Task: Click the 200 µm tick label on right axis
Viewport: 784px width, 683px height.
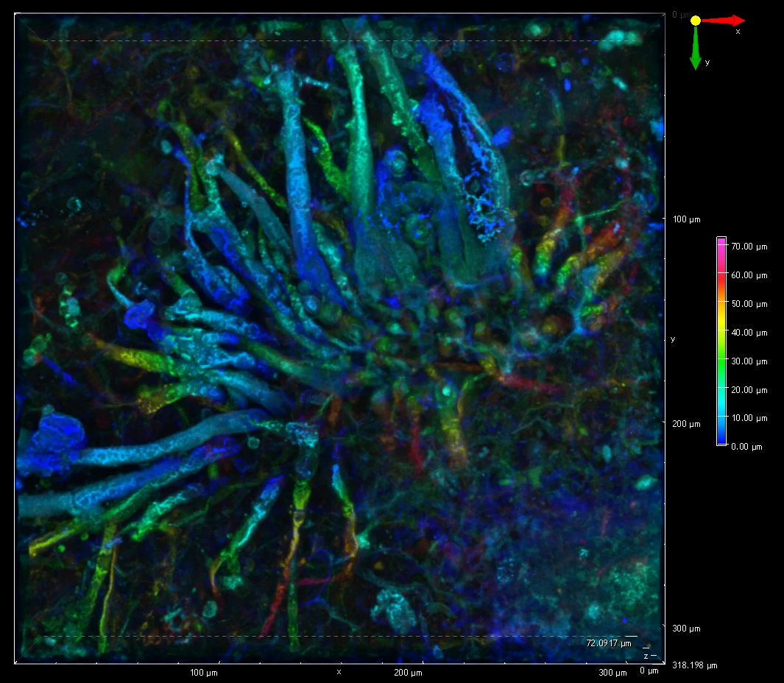Action: point(686,424)
